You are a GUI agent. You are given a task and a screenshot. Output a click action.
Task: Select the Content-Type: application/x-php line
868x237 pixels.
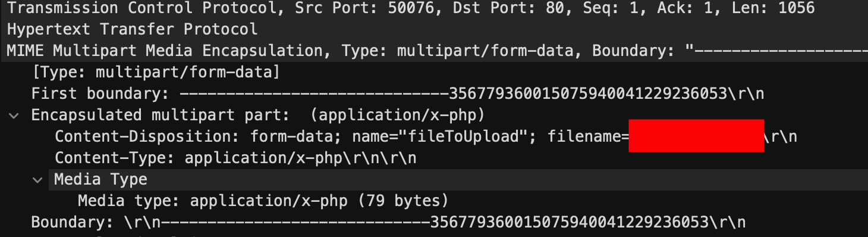(235, 158)
